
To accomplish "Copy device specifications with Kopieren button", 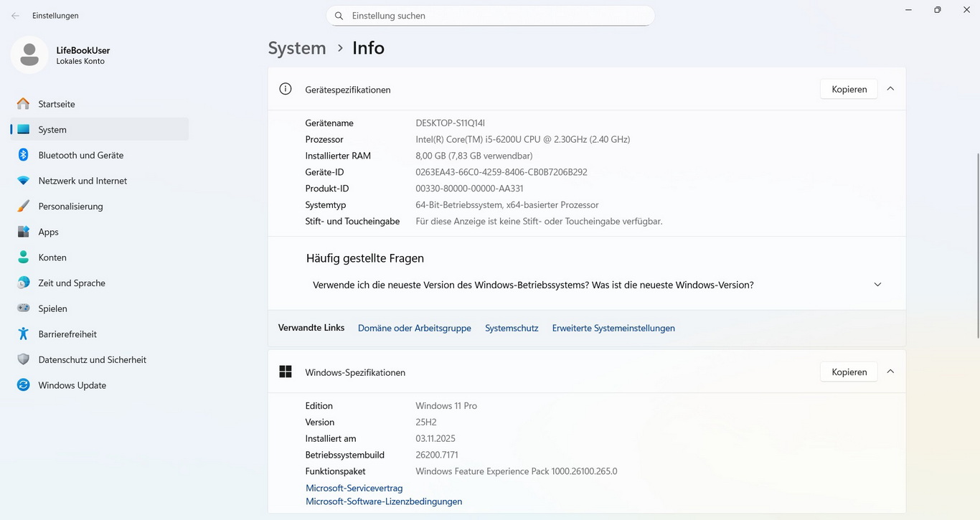I will pos(849,89).
